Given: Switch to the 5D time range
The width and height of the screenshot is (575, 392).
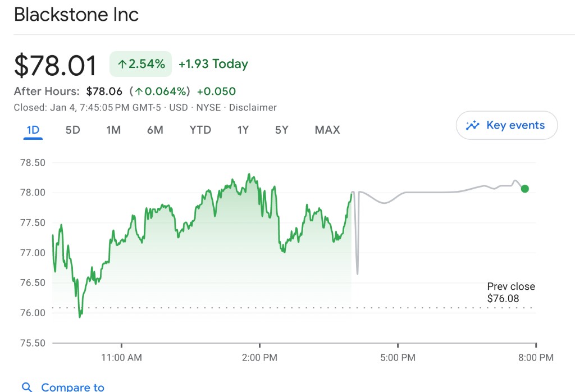Looking at the screenshot, I should pyautogui.click(x=73, y=130).
